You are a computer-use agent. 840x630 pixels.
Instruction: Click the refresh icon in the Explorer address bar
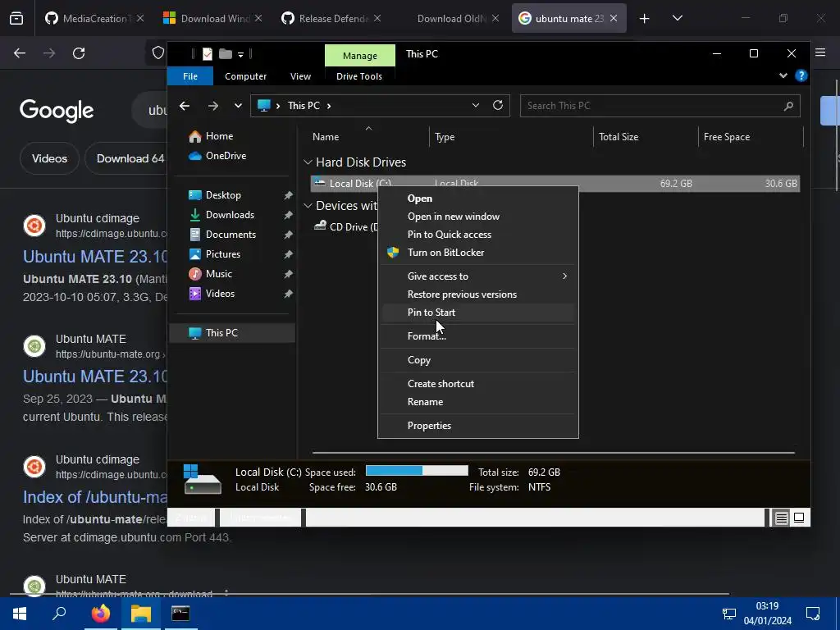point(498,105)
